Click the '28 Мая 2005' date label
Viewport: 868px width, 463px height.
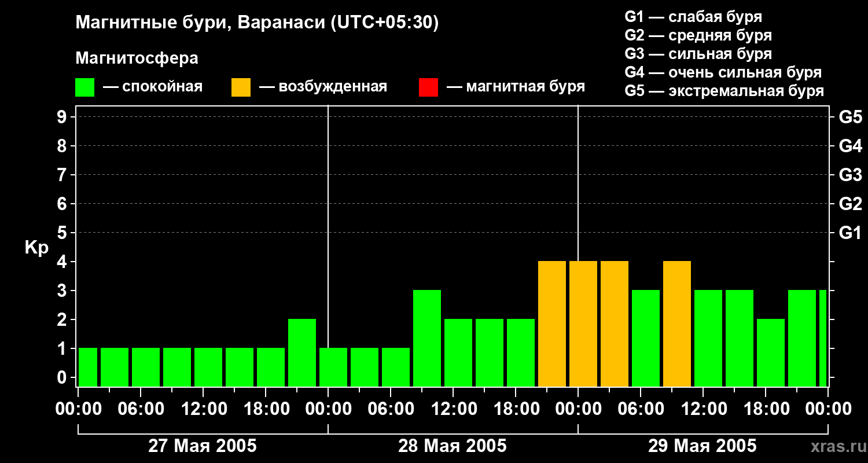click(453, 446)
